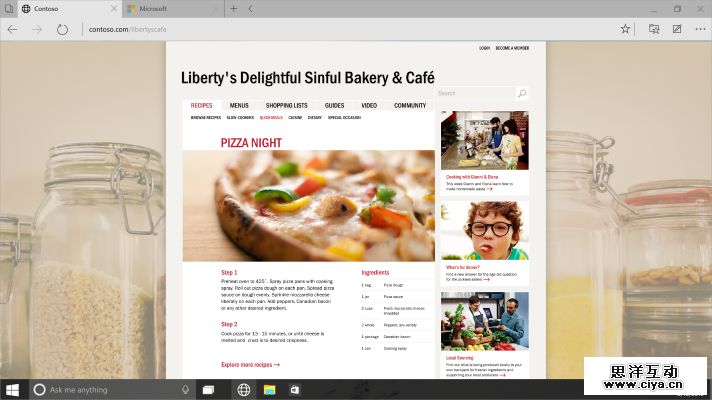Screen dimensions: 712x400
Task: Open What's for dinner? link
Action: (x=463, y=267)
